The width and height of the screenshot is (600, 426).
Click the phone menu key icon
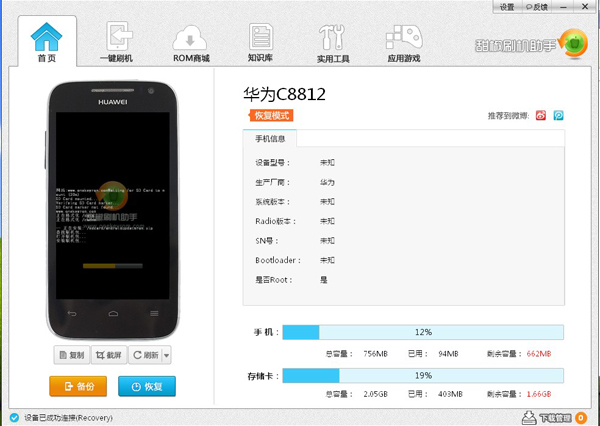click(154, 313)
